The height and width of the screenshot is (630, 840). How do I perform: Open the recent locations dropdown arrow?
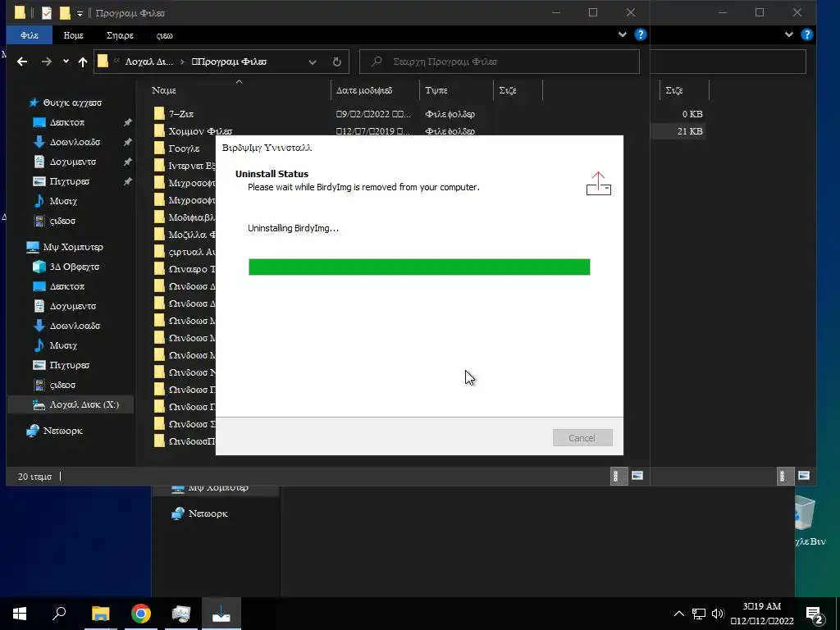coord(66,62)
